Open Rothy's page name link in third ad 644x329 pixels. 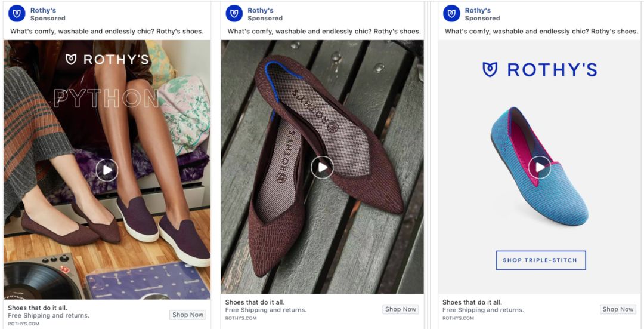(478, 10)
